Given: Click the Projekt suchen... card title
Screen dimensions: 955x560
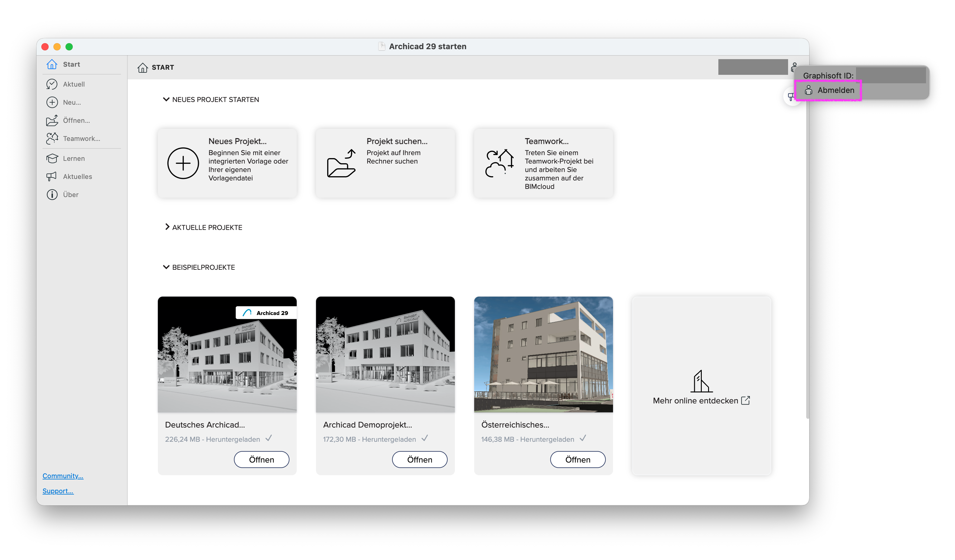Looking at the screenshot, I should (397, 141).
